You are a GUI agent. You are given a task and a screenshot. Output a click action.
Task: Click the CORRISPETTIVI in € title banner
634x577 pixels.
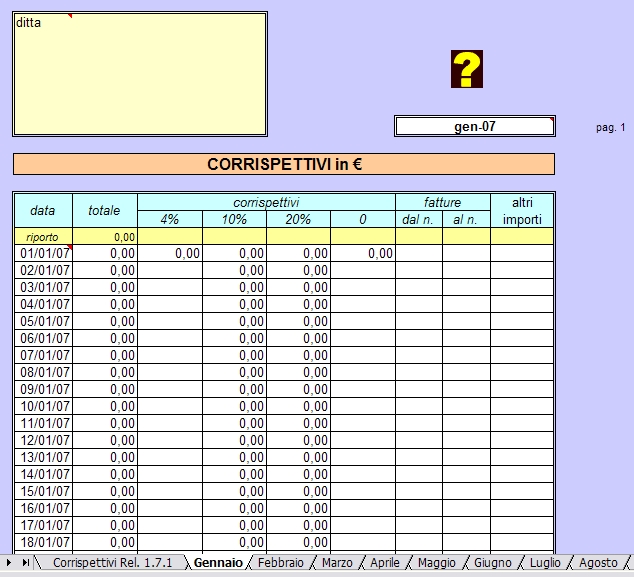click(284, 164)
